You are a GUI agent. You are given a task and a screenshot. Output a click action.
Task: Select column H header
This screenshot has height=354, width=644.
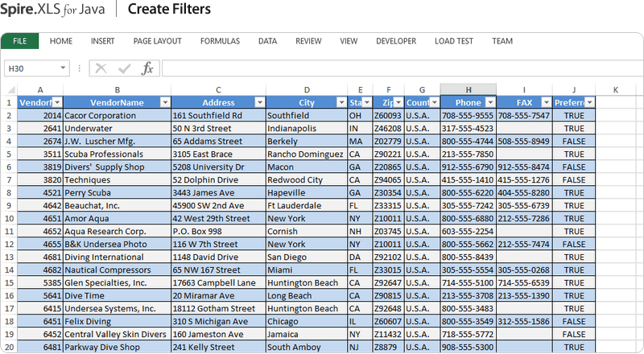pyautogui.click(x=469, y=90)
